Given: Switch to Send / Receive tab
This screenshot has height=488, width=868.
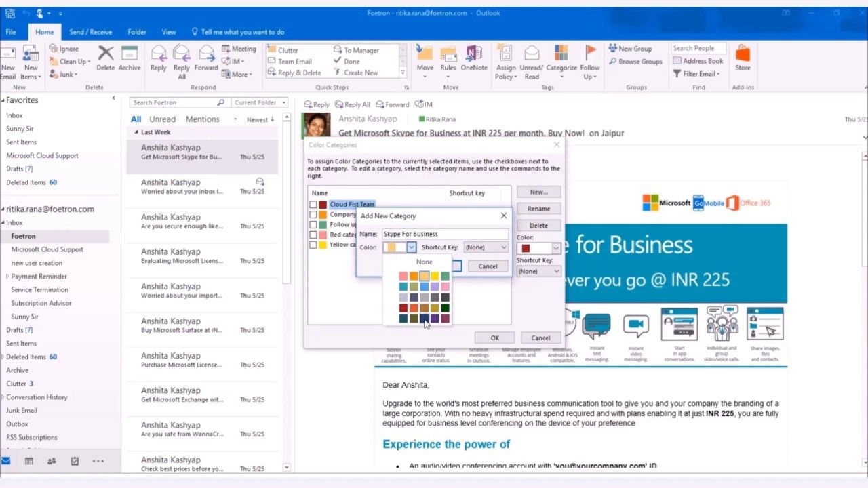Looking at the screenshot, I should tap(91, 32).
